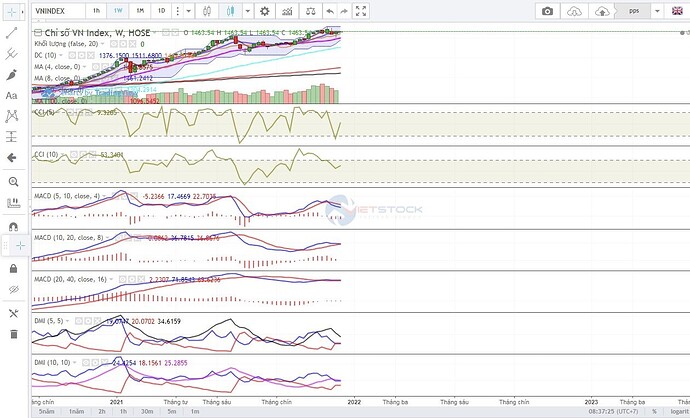Open the indicators chart icon
Image resolution: width=690 pixels, height=418 pixels.
coord(287,11)
